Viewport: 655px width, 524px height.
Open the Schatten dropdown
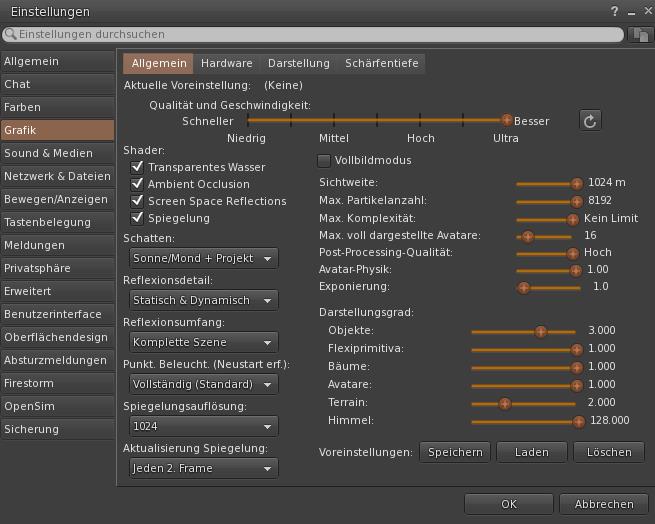click(x=201, y=258)
